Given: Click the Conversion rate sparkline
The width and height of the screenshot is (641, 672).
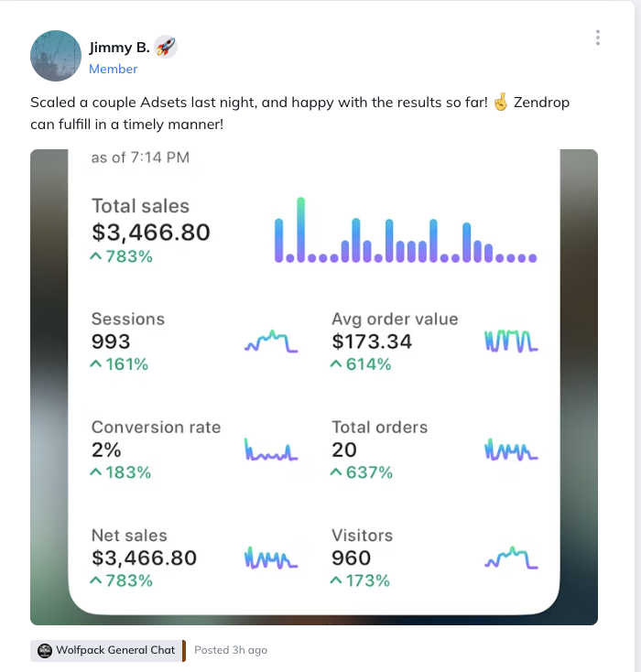Looking at the screenshot, I should pos(271,450).
